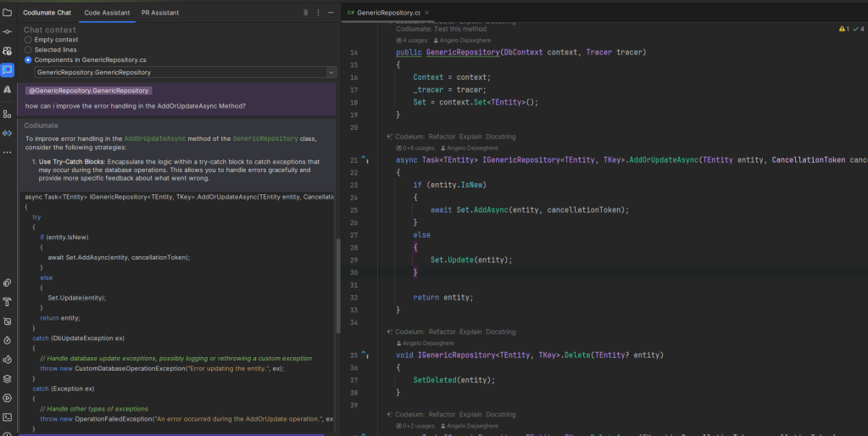Image resolution: width=868 pixels, height=436 pixels.
Task: Click the overlapping circles sidebar icon
Action: [x=7, y=283]
